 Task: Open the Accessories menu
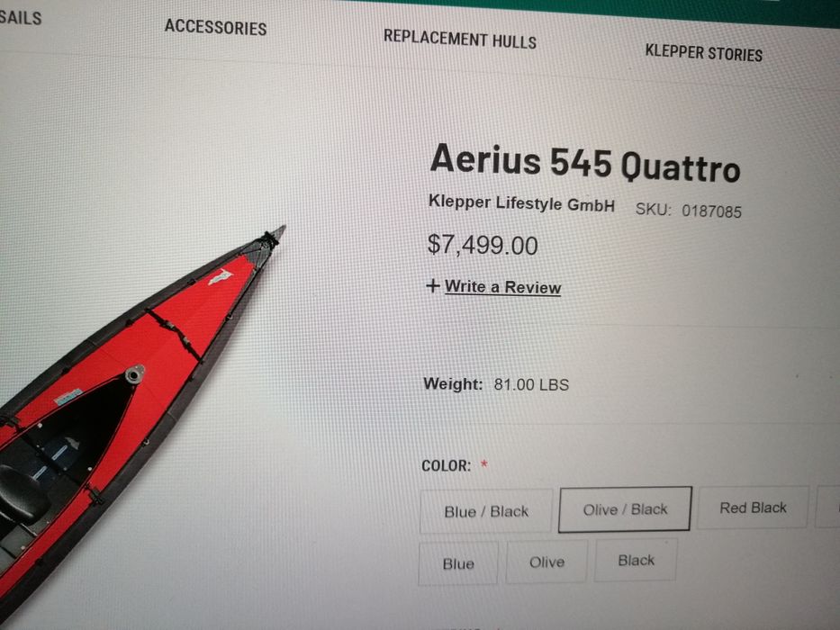215,27
